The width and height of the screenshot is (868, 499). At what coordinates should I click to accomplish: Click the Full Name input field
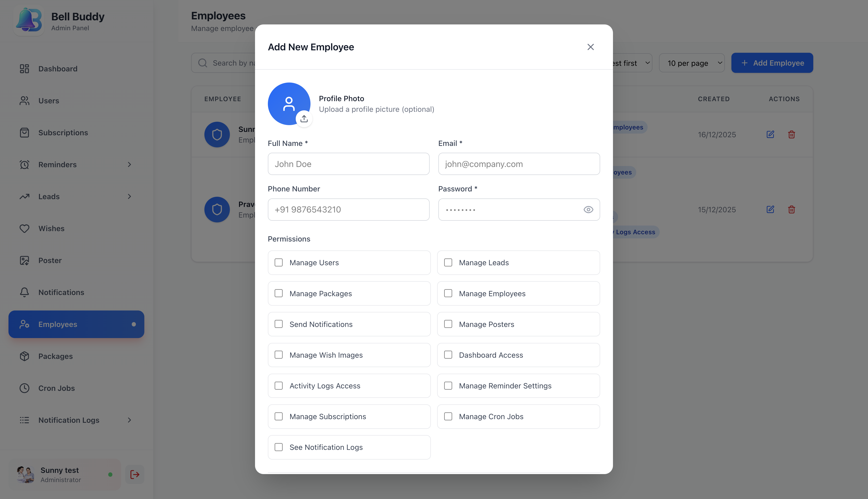(x=349, y=164)
